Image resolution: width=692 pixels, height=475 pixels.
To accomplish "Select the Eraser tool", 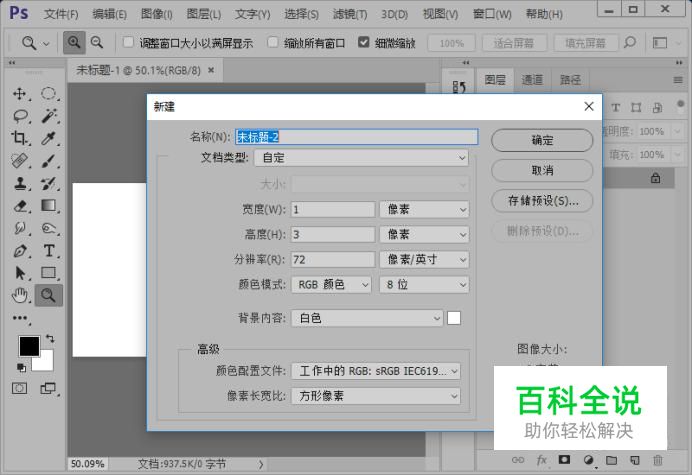I will tap(19, 206).
